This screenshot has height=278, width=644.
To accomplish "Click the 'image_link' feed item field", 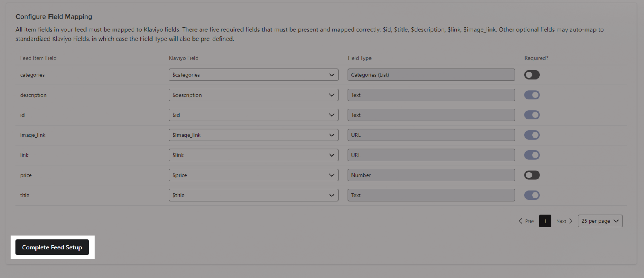I will (x=33, y=136).
